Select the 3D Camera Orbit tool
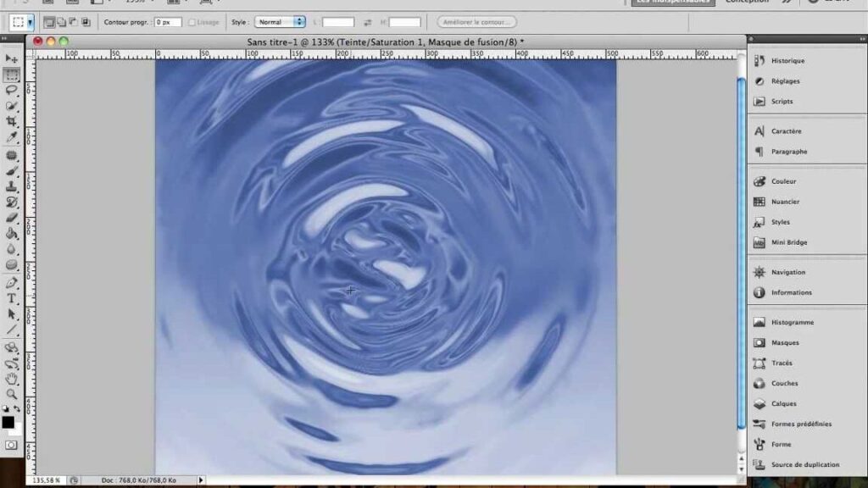This screenshot has width=868, height=488. click(11, 363)
